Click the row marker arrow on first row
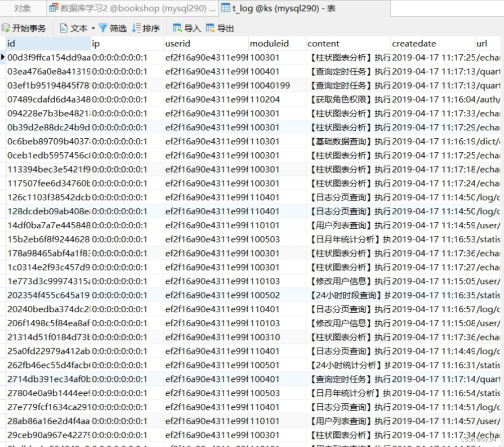The image size is (504, 447). [x=3, y=57]
